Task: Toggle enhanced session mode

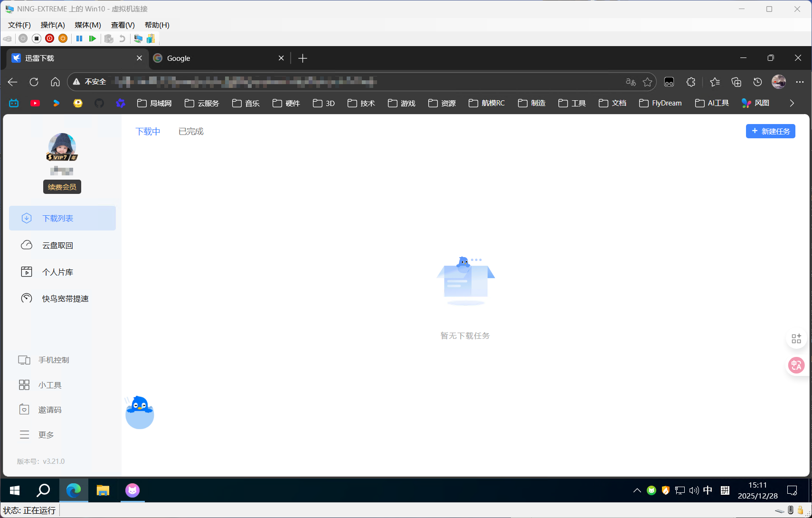Action: [138, 38]
